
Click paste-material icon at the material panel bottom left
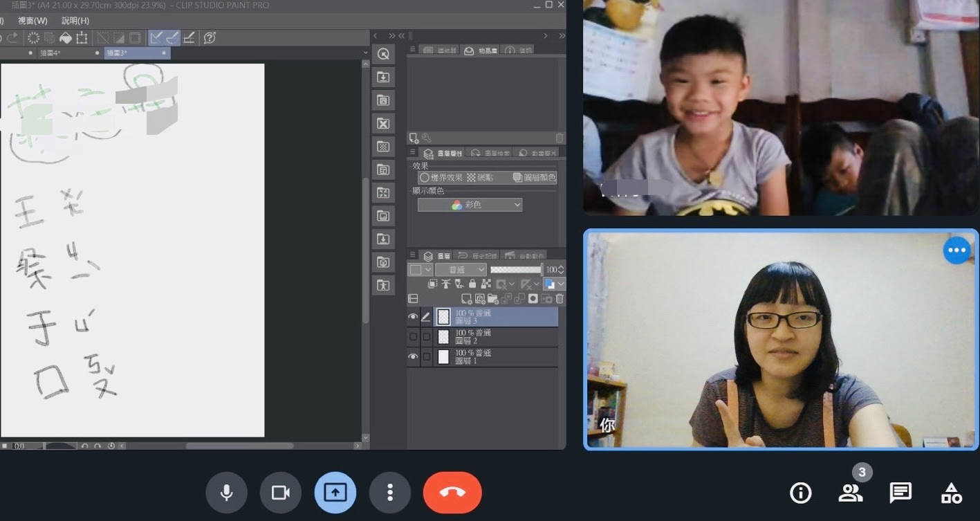[x=414, y=138]
